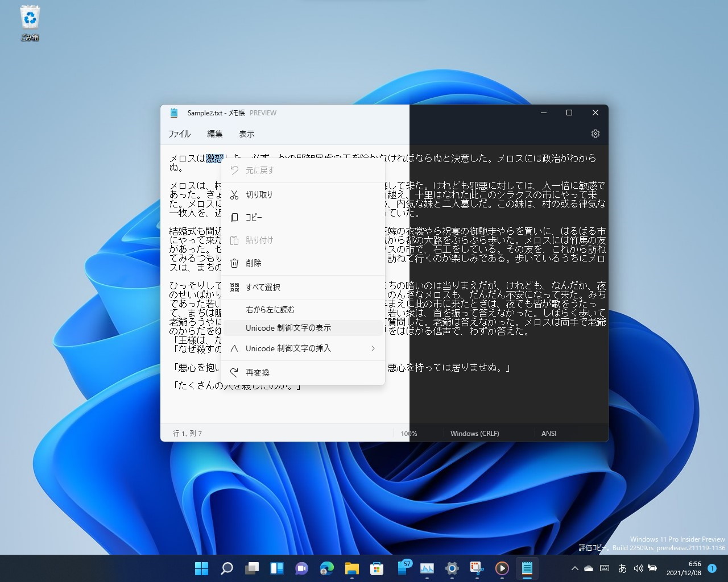The image size is (728, 582).
Task: Open the 100% zoom control in status bar
Action: point(409,433)
